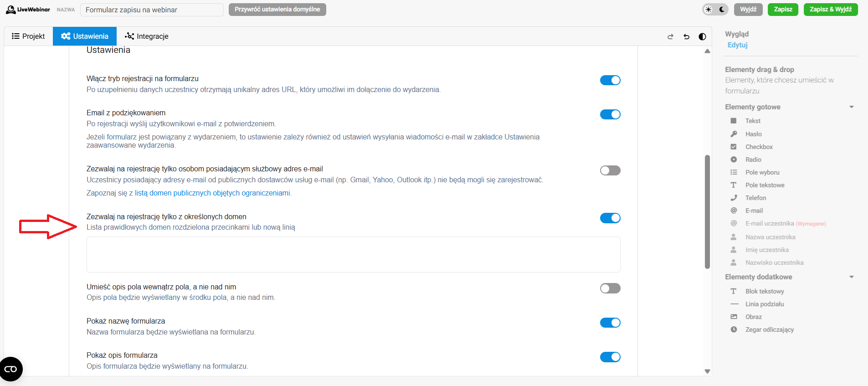This screenshot has height=386, width=868.
Task: Disable Email z podziękowaniem toggle
Action: coord(610,114)
